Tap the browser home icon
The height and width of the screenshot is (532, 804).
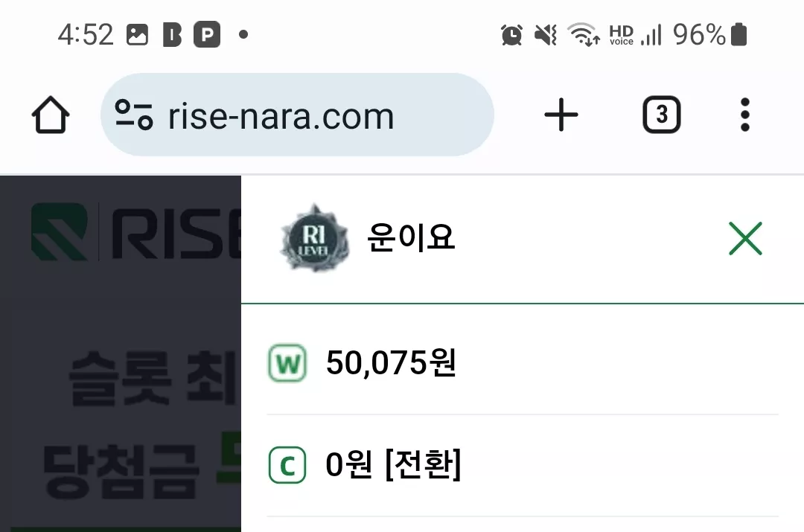pos(51,115)
